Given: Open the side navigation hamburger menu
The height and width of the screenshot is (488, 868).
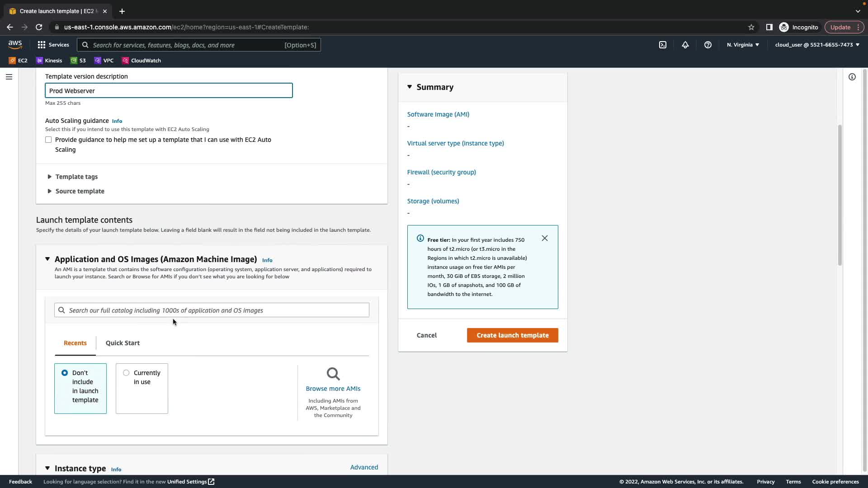Looking at the screenshot, I should 9,77.
